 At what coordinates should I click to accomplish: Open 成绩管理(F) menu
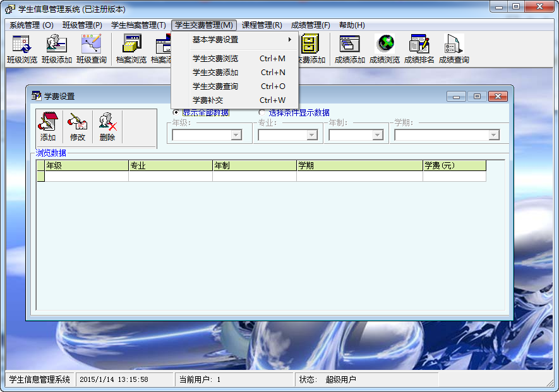point(311,25)
